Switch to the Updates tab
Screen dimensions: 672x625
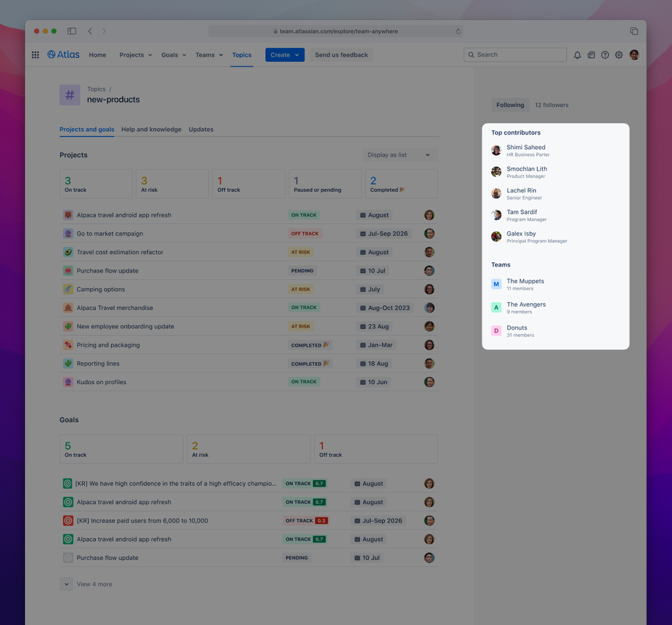(x=201, y=129)
